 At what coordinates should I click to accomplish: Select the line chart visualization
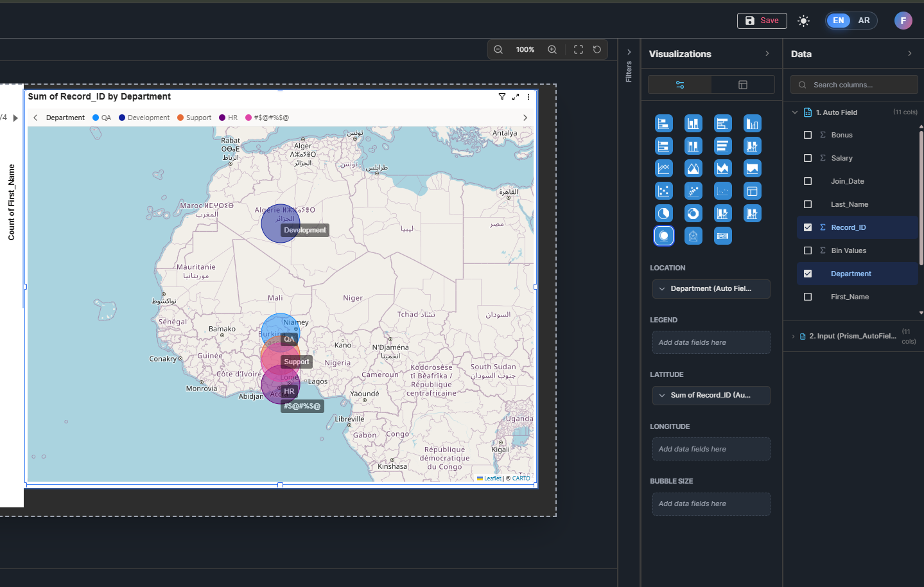[x=663, y=168]
